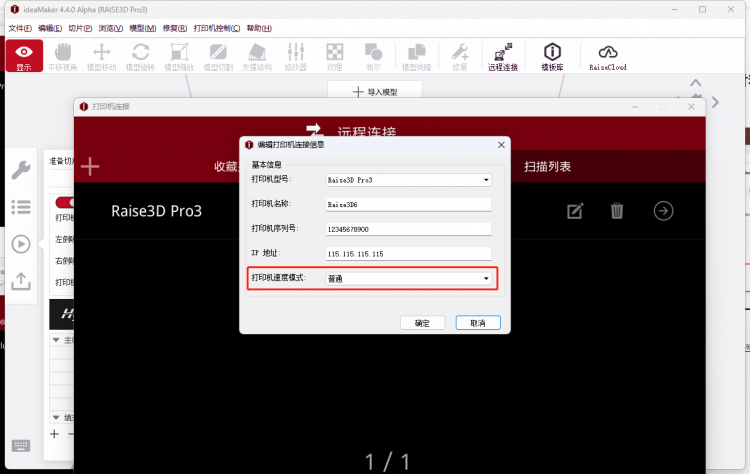This screenshot has width=750, height=474.
Task: Open the 支撑结构 support structure tool
Action: coord(257,57)
